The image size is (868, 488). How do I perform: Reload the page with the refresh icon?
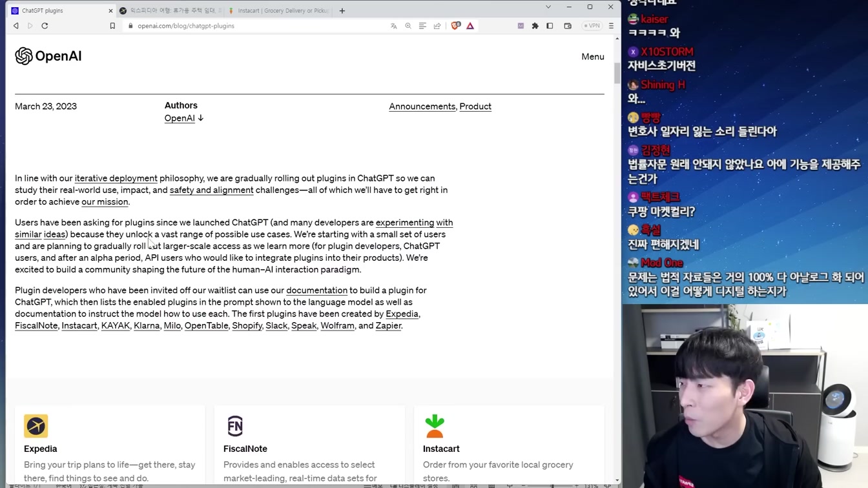(45, 26)
